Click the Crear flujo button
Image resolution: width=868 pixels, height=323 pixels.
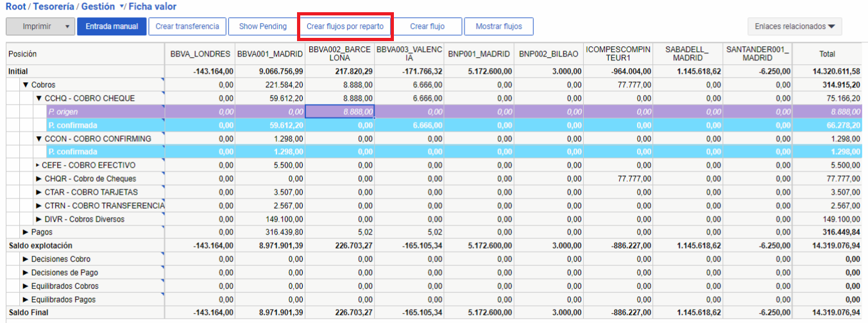427,26
